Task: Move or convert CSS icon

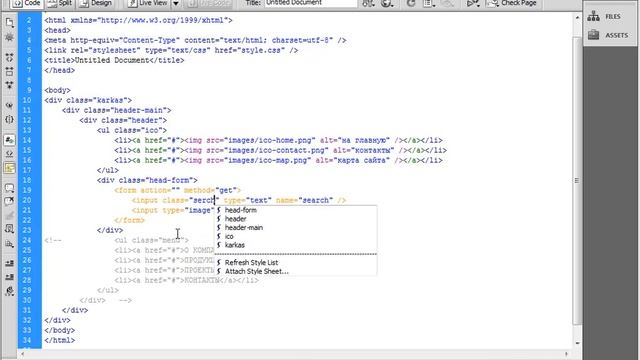Action: tap(9, 244)
